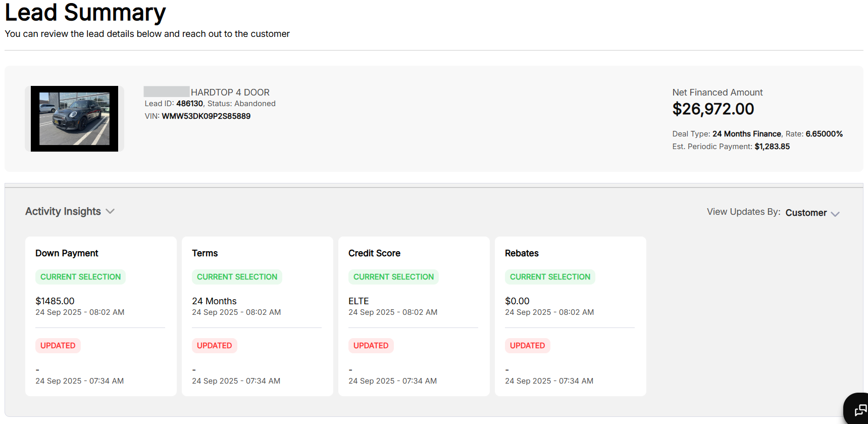Click Current Selection badge under Down Payment
This screenshot has height=424, width=868.
click(80, 277)
